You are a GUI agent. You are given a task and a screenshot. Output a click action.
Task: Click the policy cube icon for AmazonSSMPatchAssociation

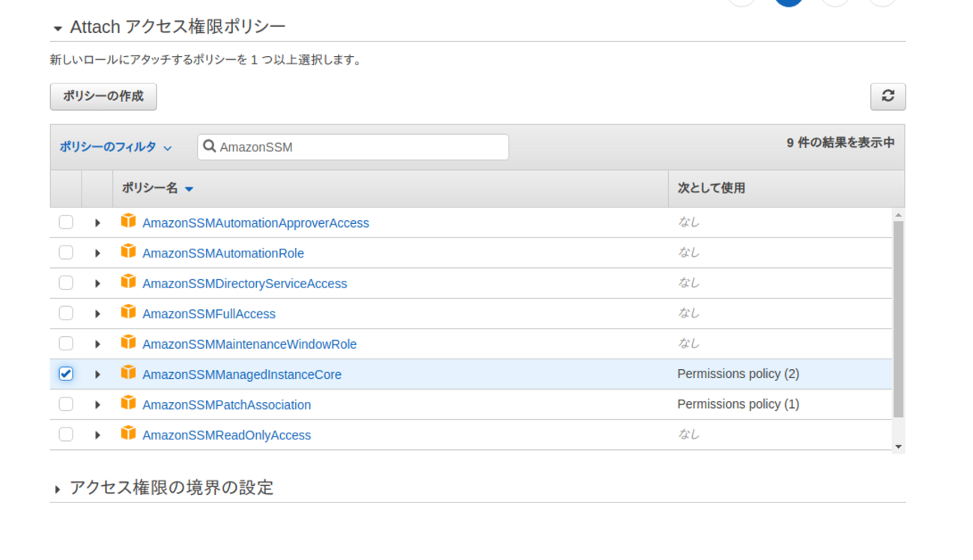[x=129, y=403]
